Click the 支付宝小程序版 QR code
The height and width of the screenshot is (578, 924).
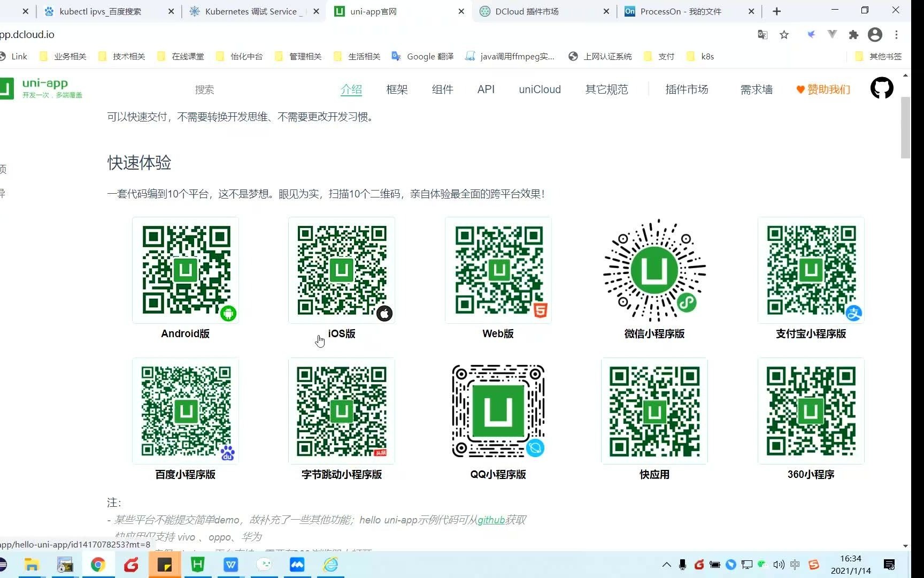pyautogui.click(x=811, y=270)
